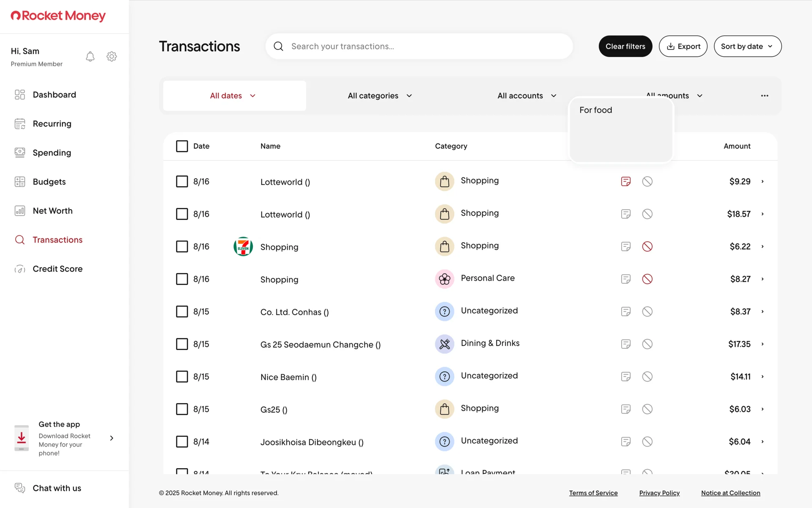Toggle ignore icon on 7-Eleven Shopping row
The height and width of the screenshot is (508, 812).
pyautogui.click(x=647, y=246)
